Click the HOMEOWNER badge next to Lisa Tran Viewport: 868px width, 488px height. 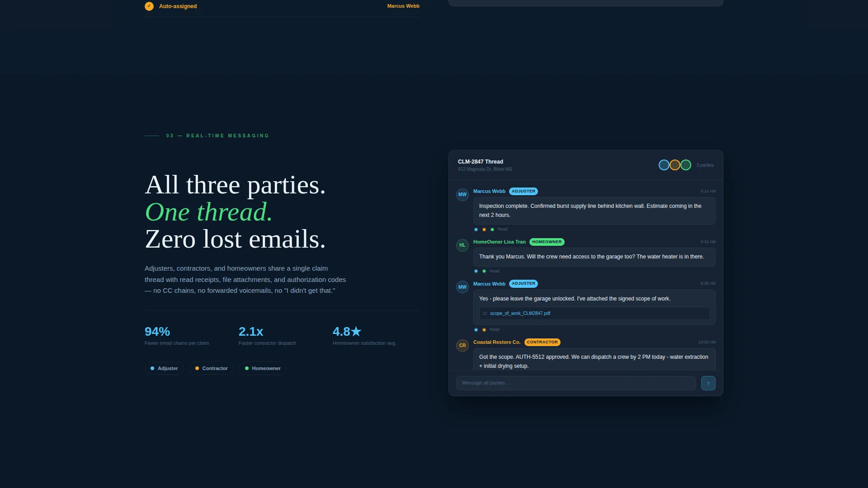click(x=547, y=242)
